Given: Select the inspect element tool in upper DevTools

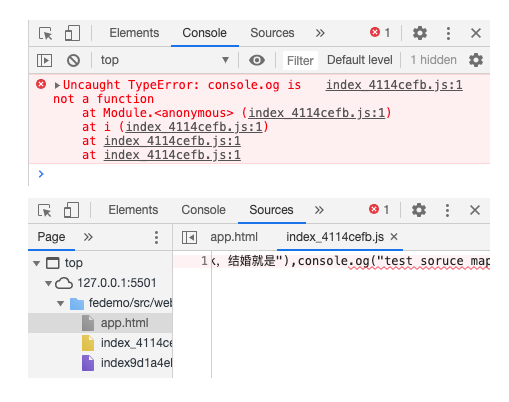Looking at the screenshot, I should [x=46, y=33].
